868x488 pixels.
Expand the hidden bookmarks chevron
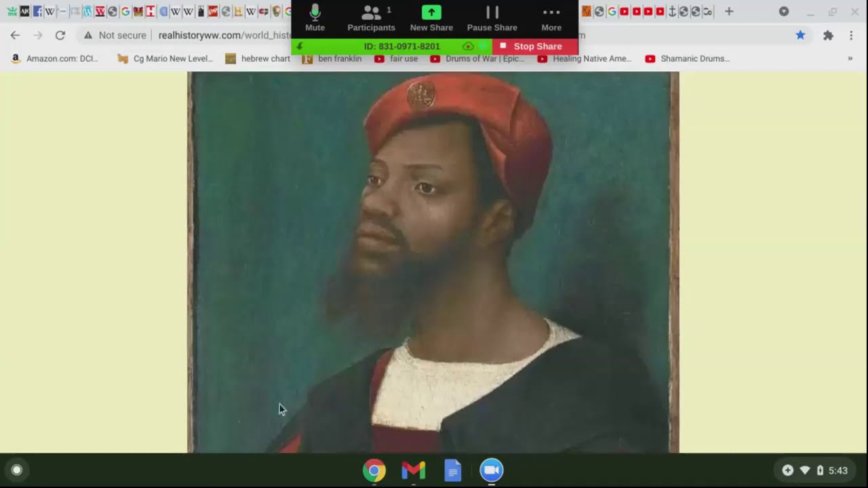850,58
